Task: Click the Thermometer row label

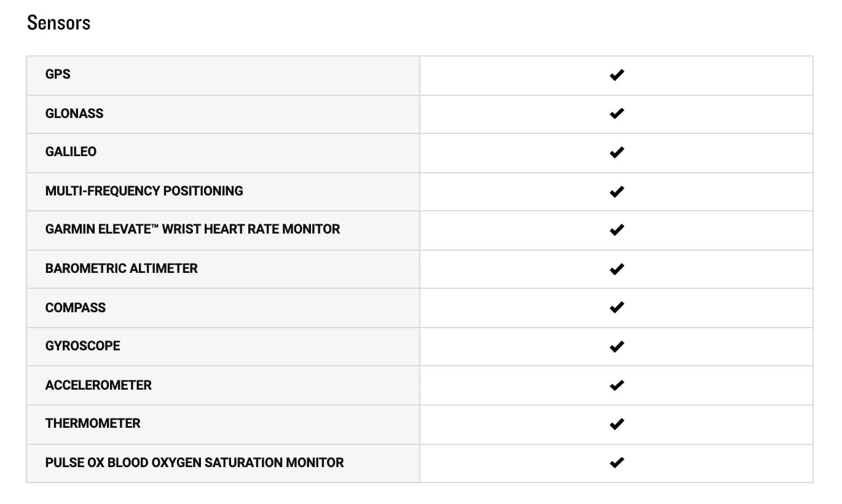Action: pos(93,423)
